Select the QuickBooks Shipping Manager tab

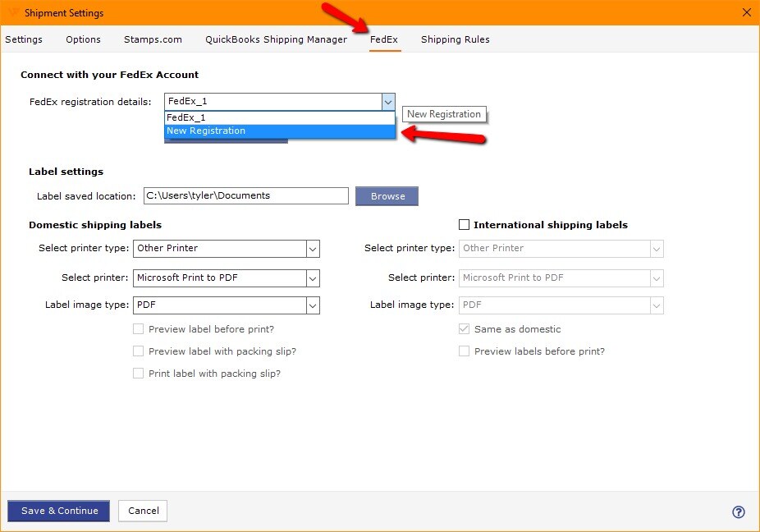[277, 39]
